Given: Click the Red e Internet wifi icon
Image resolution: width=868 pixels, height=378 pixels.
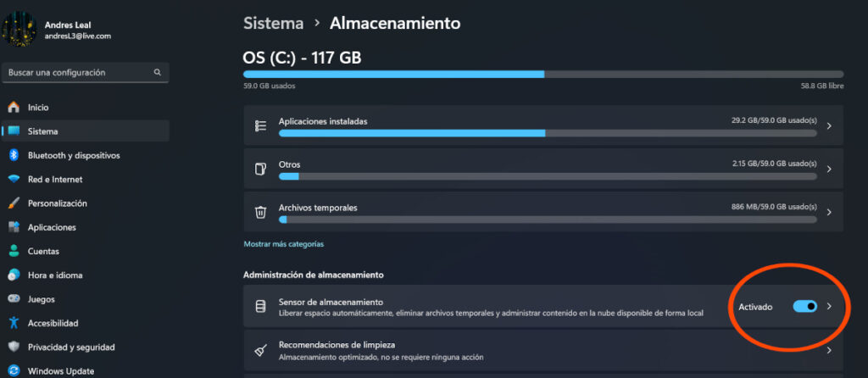Looking at the screenshot, I should pyautogui.click(x=14, y=180).
